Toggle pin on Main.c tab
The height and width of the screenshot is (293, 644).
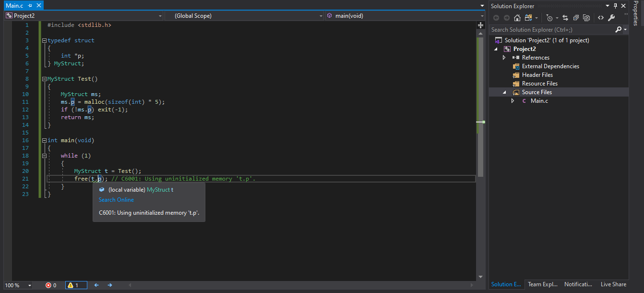click(30, 6)
